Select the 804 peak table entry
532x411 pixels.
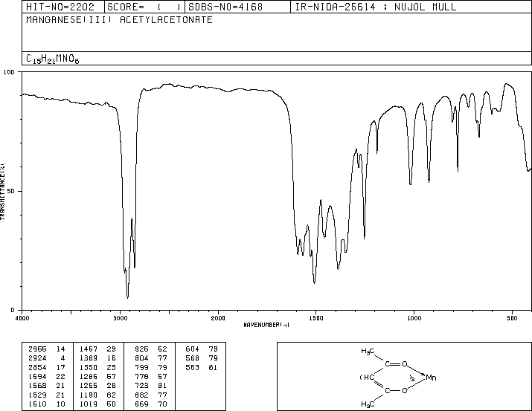pyautogui.click(x=150, y=358)
